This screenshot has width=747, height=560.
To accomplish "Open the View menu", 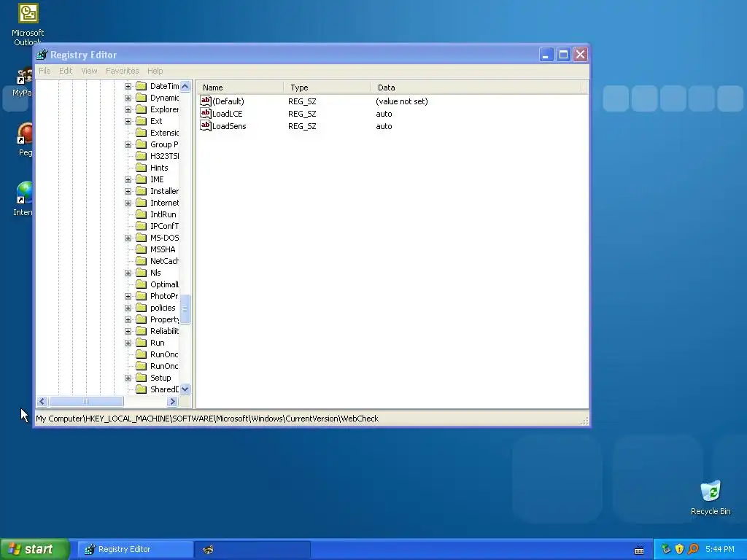I will coord(89,71).
